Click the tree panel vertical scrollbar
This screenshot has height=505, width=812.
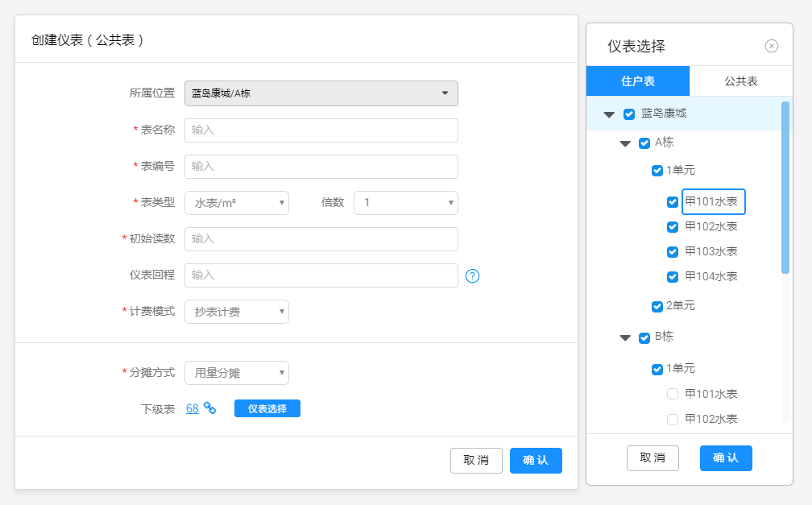tap(785, 187)
